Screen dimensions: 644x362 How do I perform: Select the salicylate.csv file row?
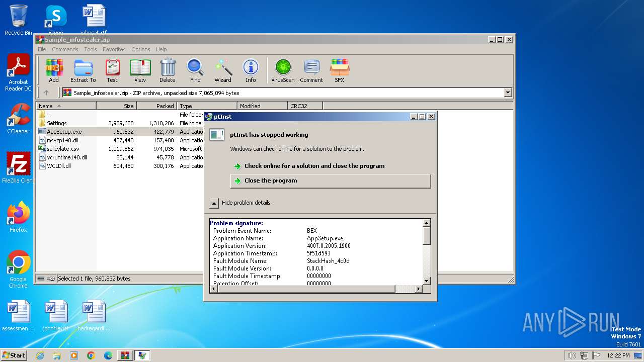(121, 149)
